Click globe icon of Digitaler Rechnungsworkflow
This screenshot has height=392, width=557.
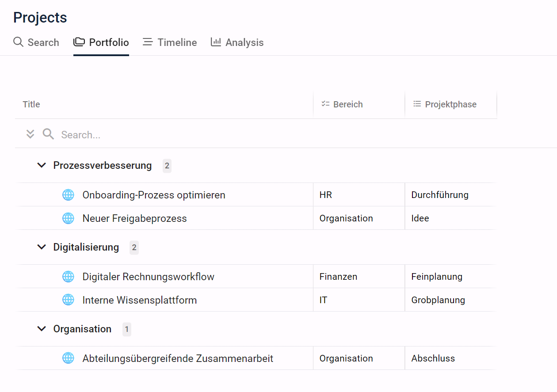click(x=68, y=276)
